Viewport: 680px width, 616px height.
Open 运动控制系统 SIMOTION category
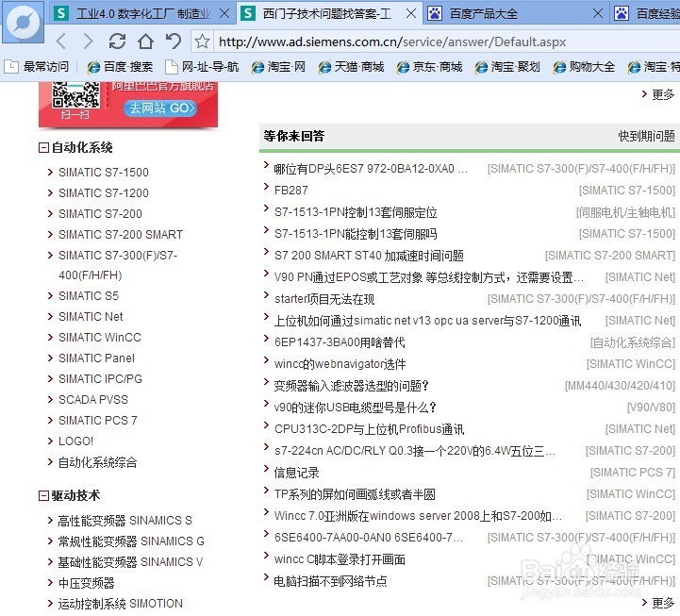[120, 604]
